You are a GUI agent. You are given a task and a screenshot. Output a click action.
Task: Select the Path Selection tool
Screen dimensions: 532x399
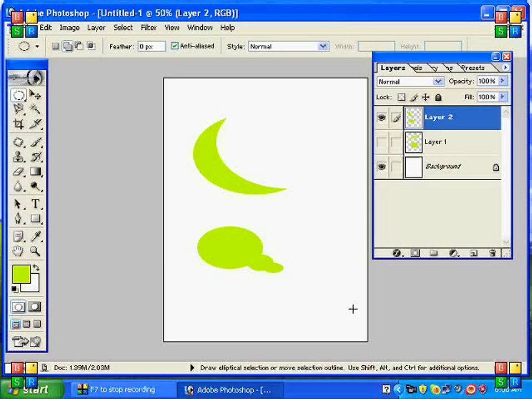[x=18, y=204]
